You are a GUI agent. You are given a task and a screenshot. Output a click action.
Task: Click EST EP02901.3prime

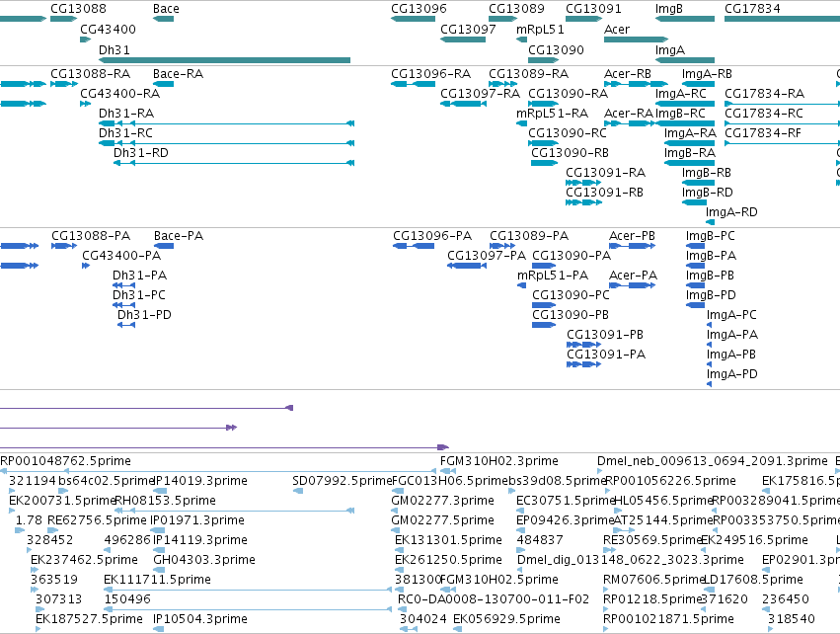pyautogui.click(x=801, y=560)
